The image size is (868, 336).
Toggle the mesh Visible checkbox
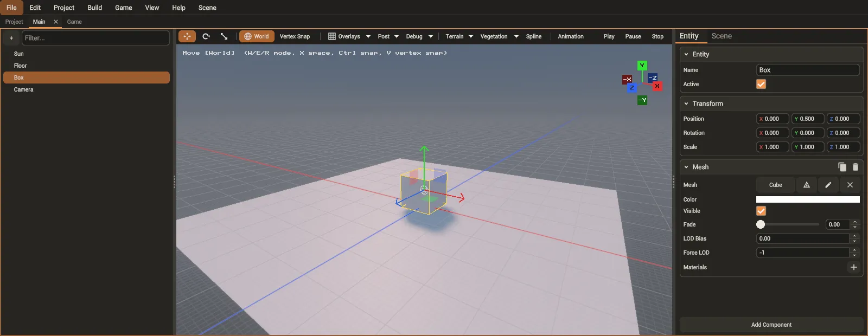(x=761, y=211)
